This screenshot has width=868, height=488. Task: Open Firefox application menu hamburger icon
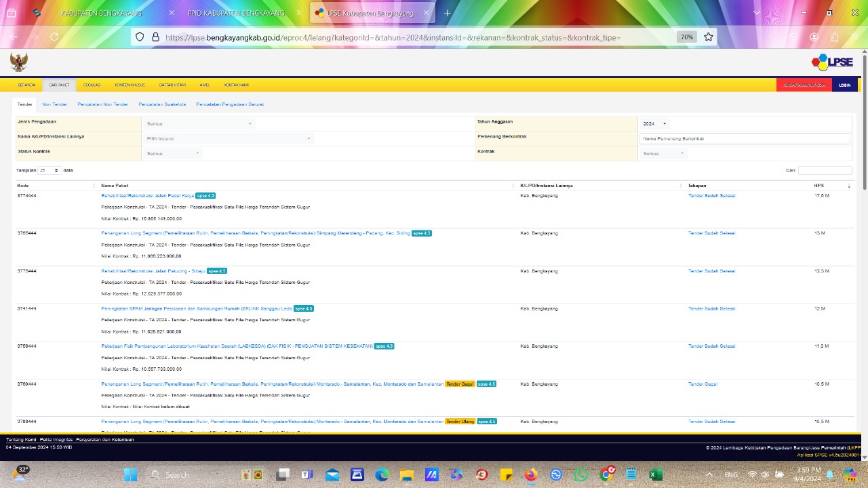tap(854, 37)
